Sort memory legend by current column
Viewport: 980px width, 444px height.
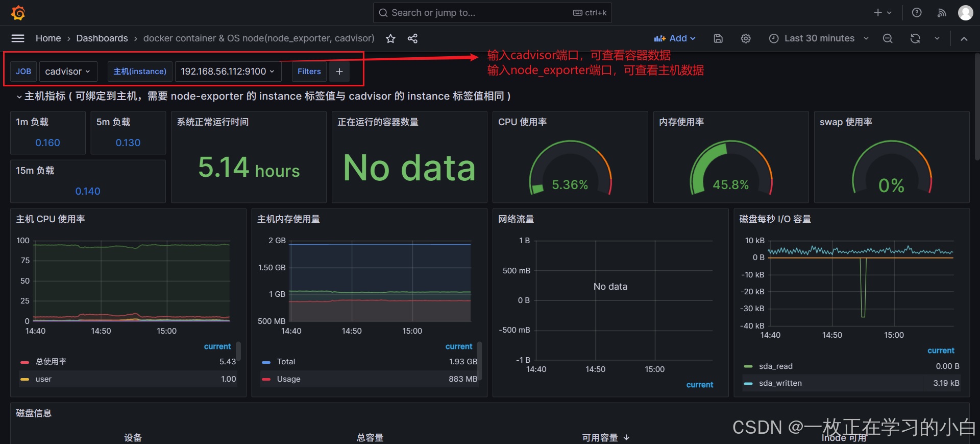(x=459, y=346)
